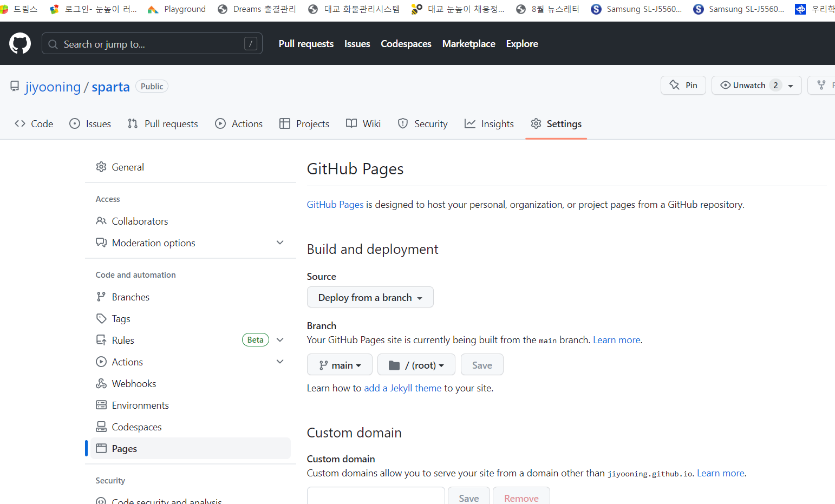Open General settings in the sidebar

(191, 167)
